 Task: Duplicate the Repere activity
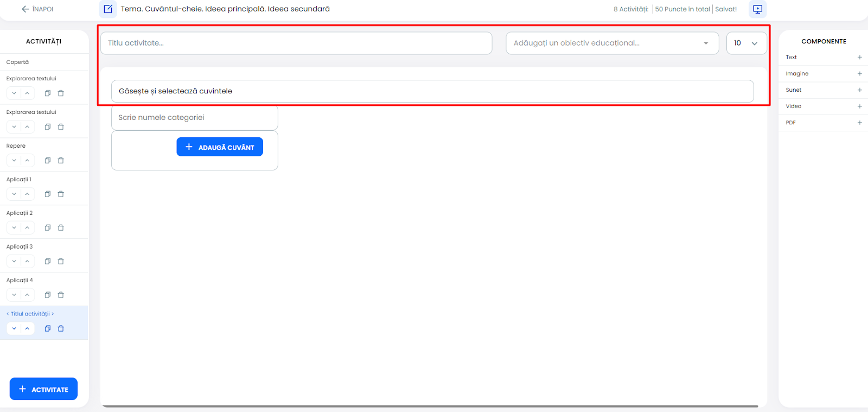pyautogui.click(x=48, y=161)
